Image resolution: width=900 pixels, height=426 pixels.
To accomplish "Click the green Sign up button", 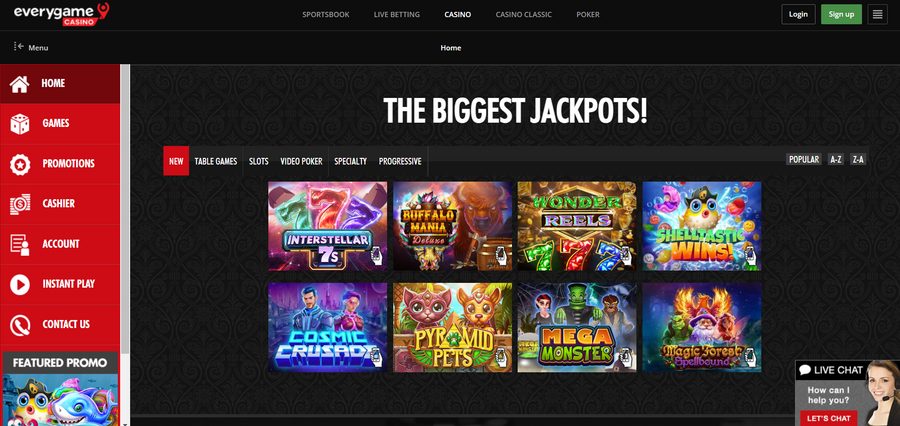I will click(x=841, y=14).
